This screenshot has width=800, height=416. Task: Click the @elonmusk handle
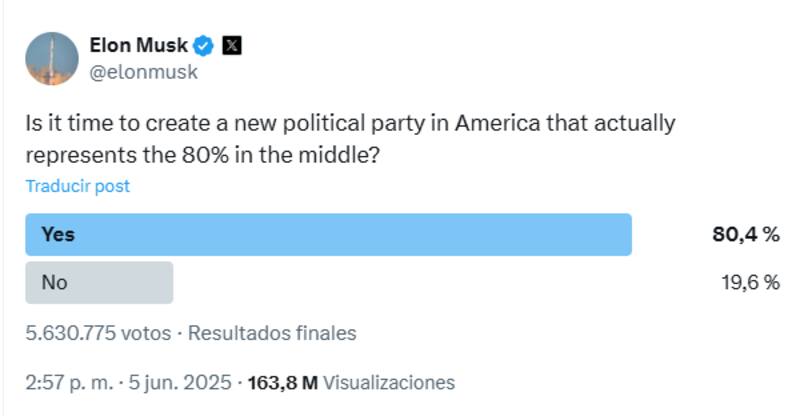click(143, 72)
